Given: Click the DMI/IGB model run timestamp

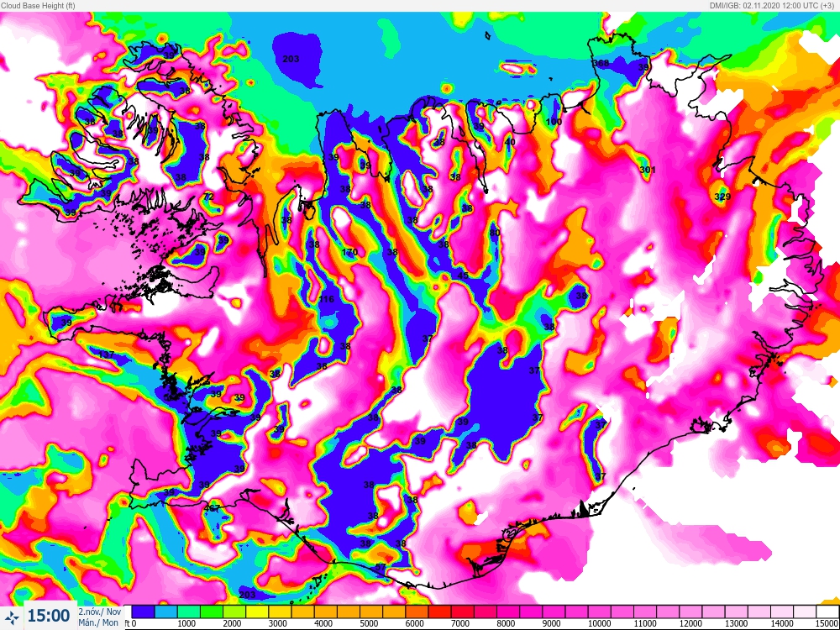Looking at the screenshot, I should click(x=774, y=5).
